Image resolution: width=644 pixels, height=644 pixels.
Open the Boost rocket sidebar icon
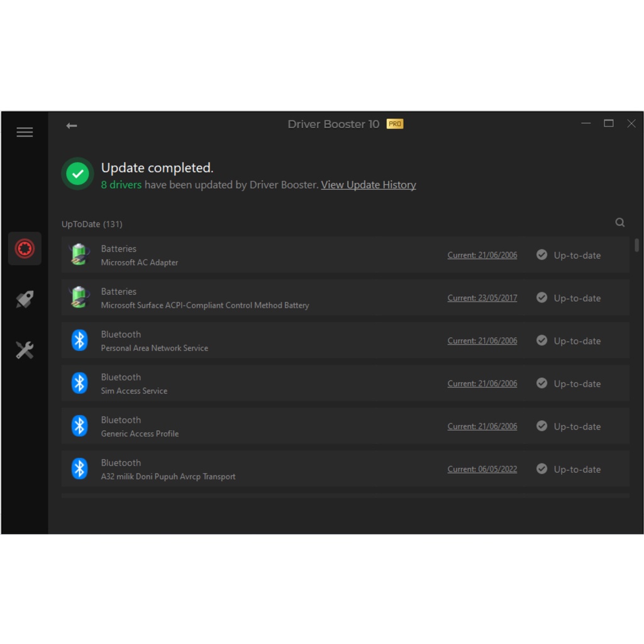(25, 299)
